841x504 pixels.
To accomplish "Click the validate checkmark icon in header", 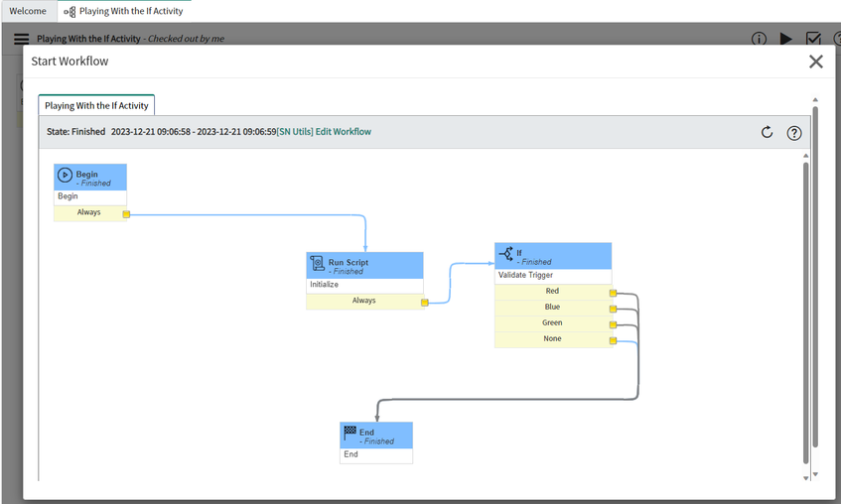I will point(813,39).
